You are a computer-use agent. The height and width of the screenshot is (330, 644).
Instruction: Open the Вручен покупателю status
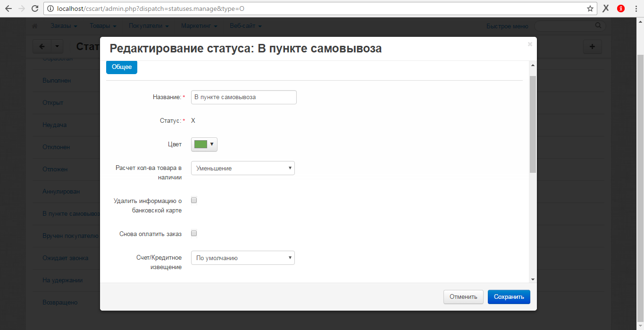pos(71,236)
